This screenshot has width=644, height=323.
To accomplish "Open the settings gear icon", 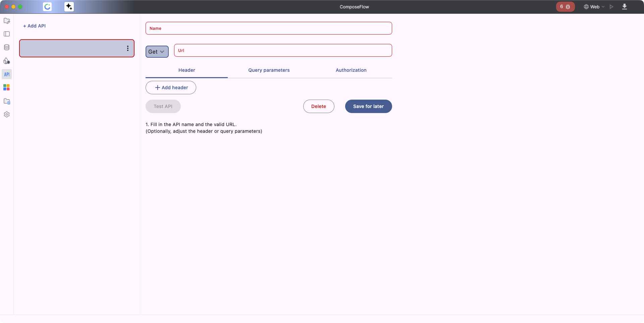I will (7, 114).
